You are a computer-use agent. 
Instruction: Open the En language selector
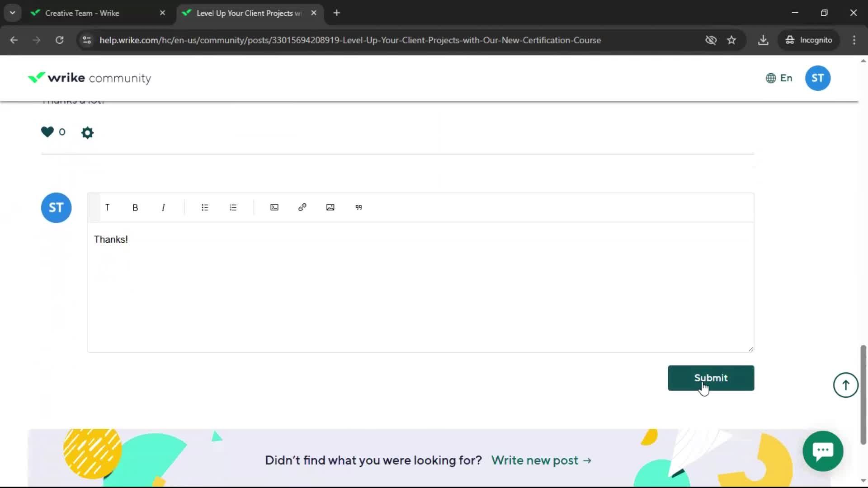(x=779, y=78)
